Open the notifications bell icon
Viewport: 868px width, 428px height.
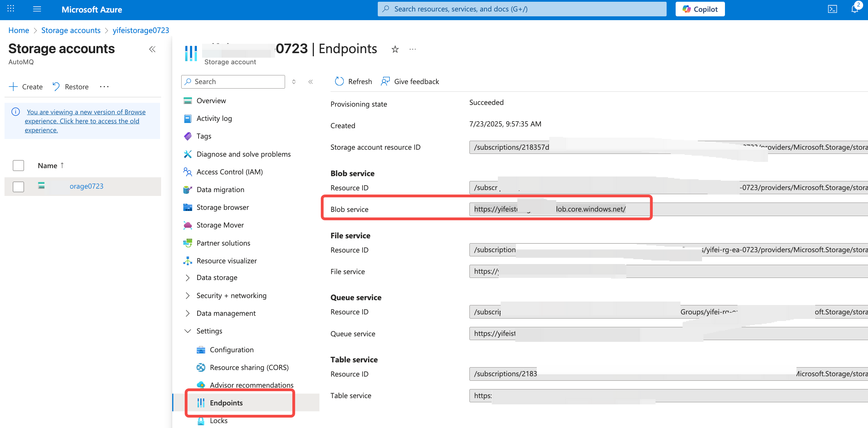854,9
